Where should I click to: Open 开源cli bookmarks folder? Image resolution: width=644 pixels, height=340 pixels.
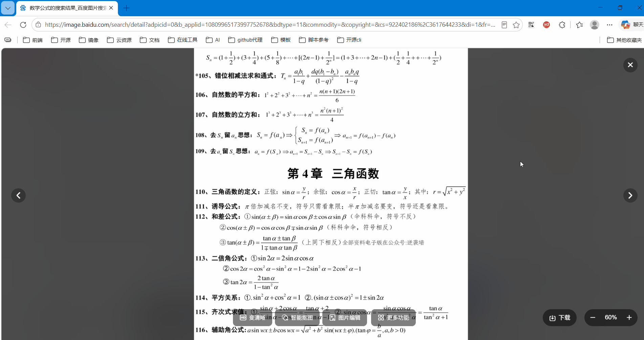[349, 40]
